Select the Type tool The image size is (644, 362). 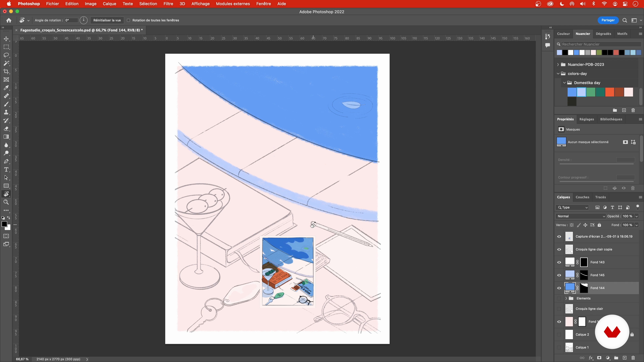click(6, 170)
